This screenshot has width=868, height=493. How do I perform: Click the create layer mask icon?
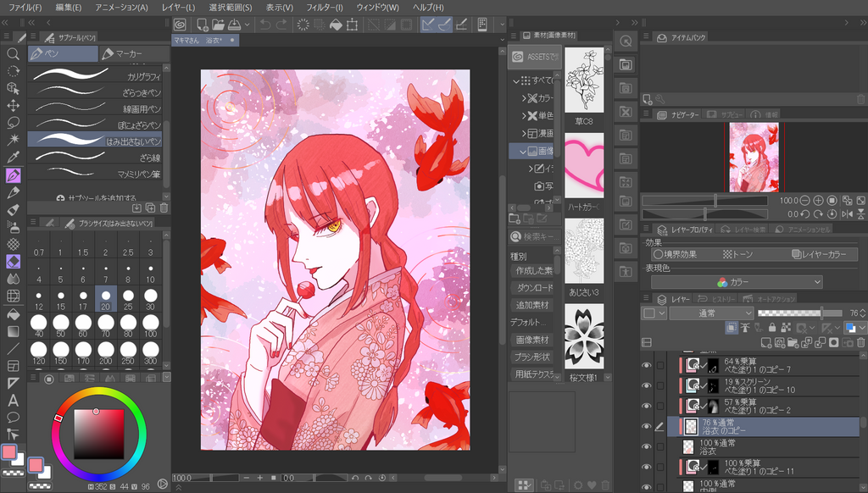pos(834,343)
